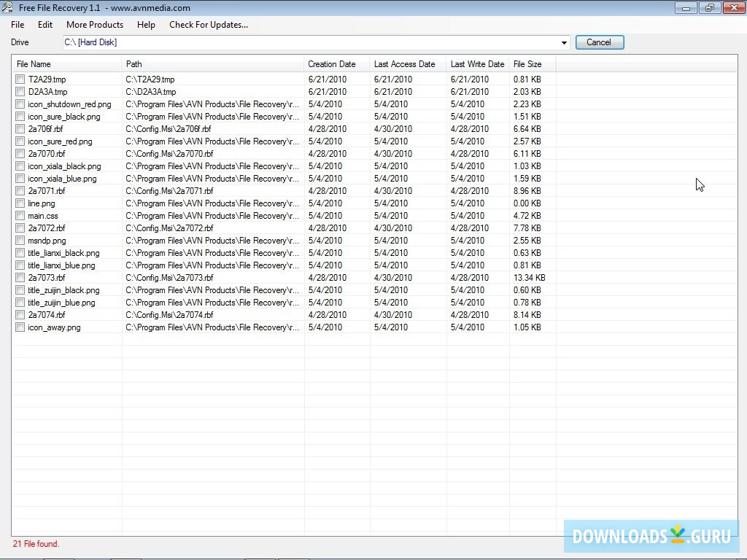The width and height of the screenshot is (747, 560).
Task: Sort by Last Write Date column header
Action: 478,64
